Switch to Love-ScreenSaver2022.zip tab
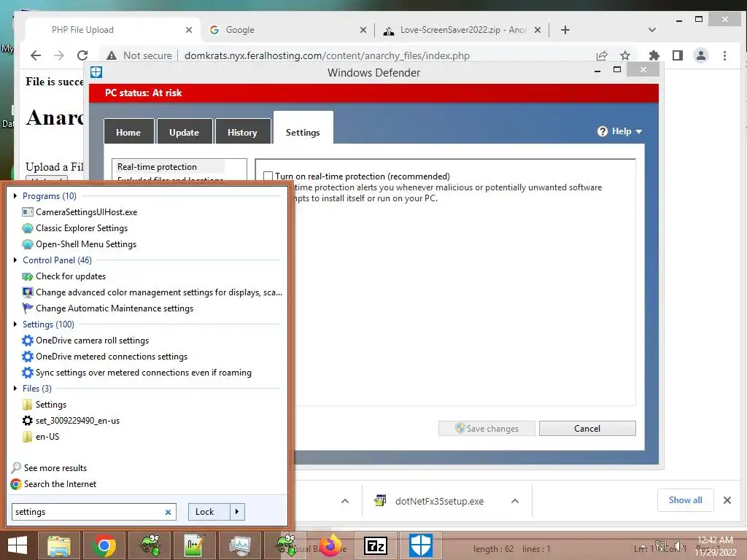 coord(462,30)
